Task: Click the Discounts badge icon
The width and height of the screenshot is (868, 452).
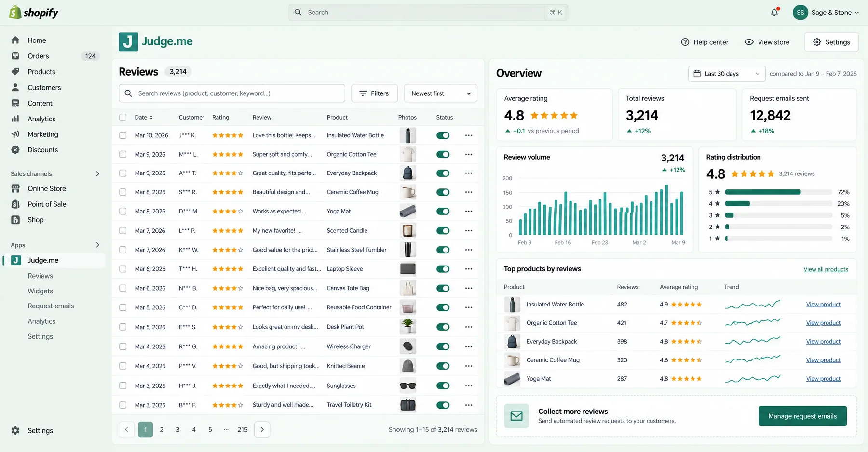Action: click(15, 150)
